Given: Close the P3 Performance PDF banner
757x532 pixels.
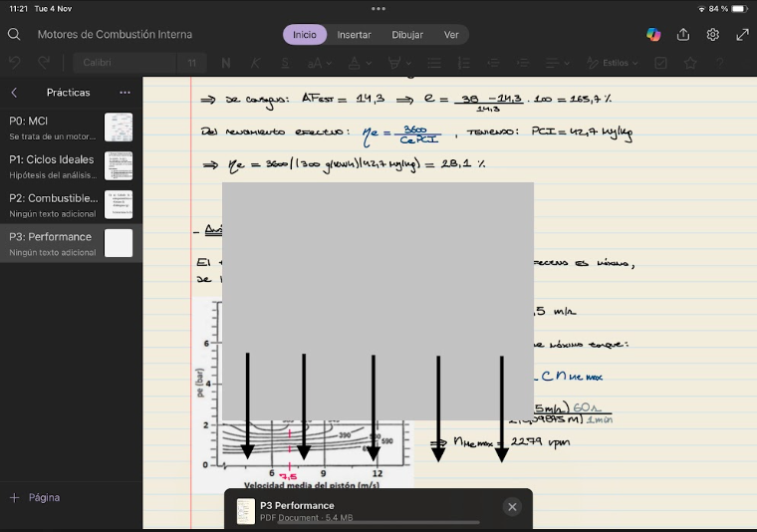Looking at the screenshot, I should click(512, 507).
